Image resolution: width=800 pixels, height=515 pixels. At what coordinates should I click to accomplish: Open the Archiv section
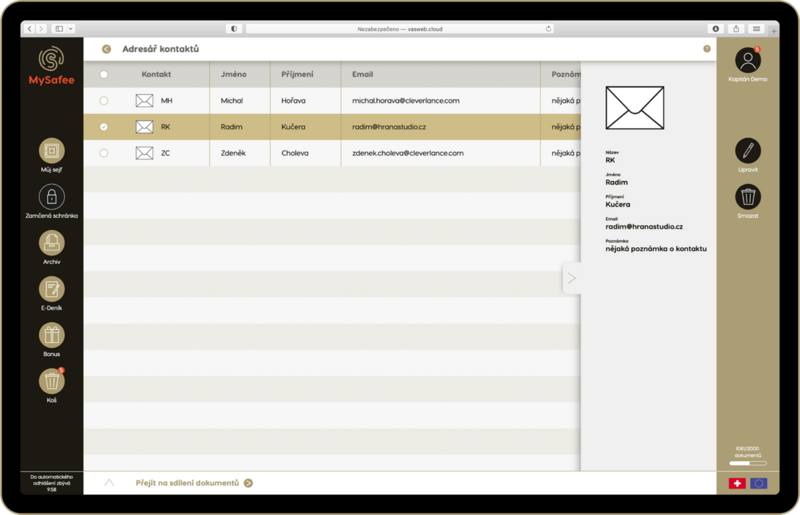point(52,243)
